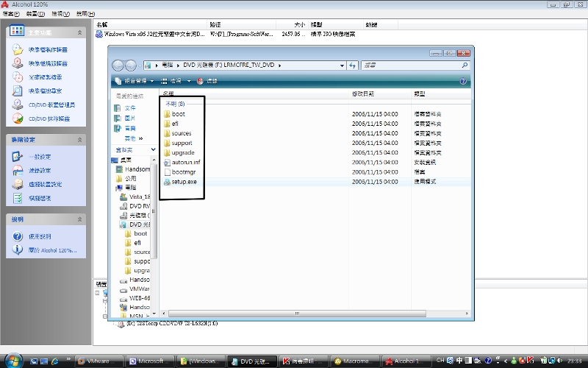Open CD/DVD device manager entry
This screenshot has height=368, width=588.
[51, 105]
